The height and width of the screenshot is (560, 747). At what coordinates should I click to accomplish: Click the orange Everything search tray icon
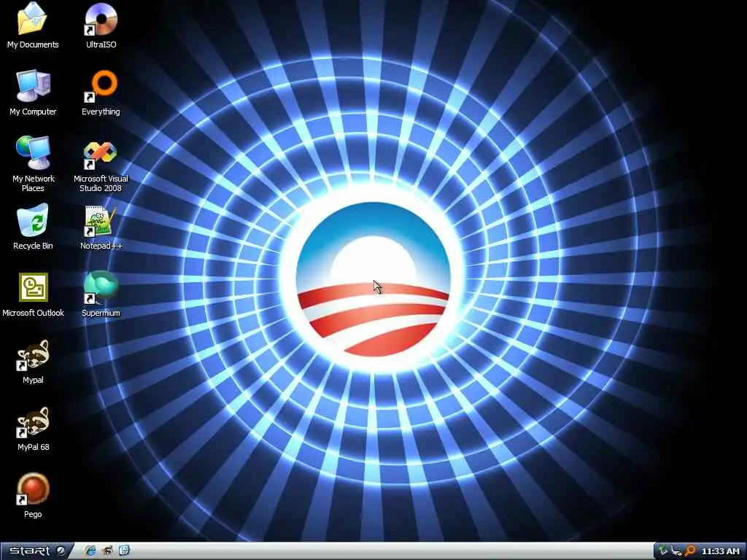click(x=689, y=551)
